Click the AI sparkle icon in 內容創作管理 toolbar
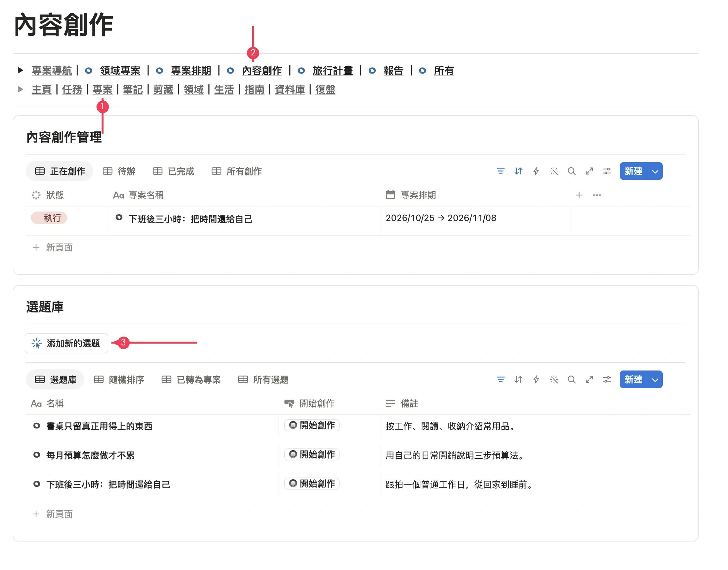728x570 pixels. tap(554, 171)
